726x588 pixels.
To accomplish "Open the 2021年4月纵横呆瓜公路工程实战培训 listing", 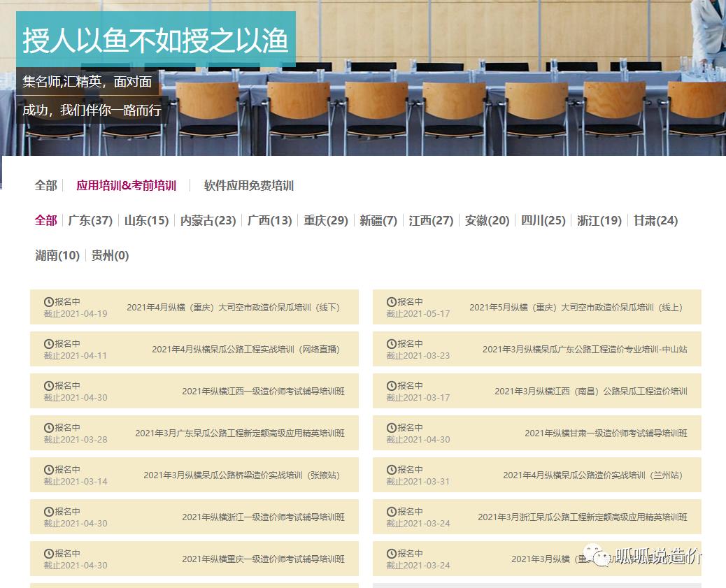I will click(245, 349).
